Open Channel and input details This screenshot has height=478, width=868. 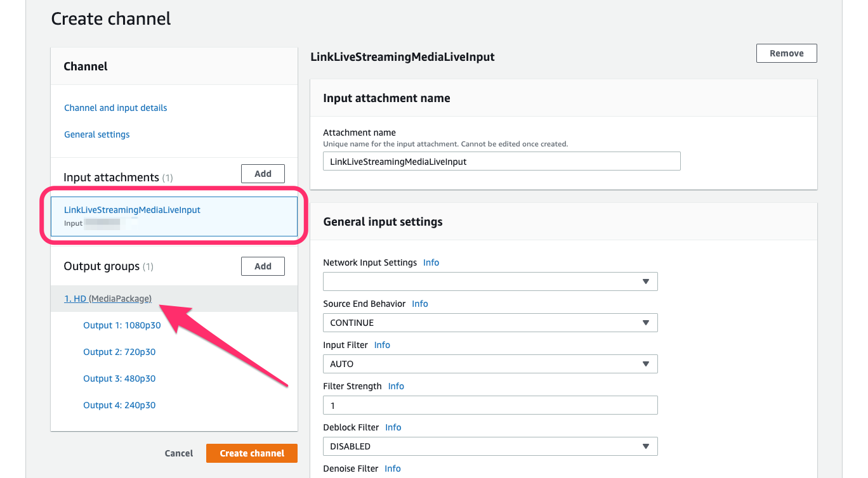(x=115, y=107)
